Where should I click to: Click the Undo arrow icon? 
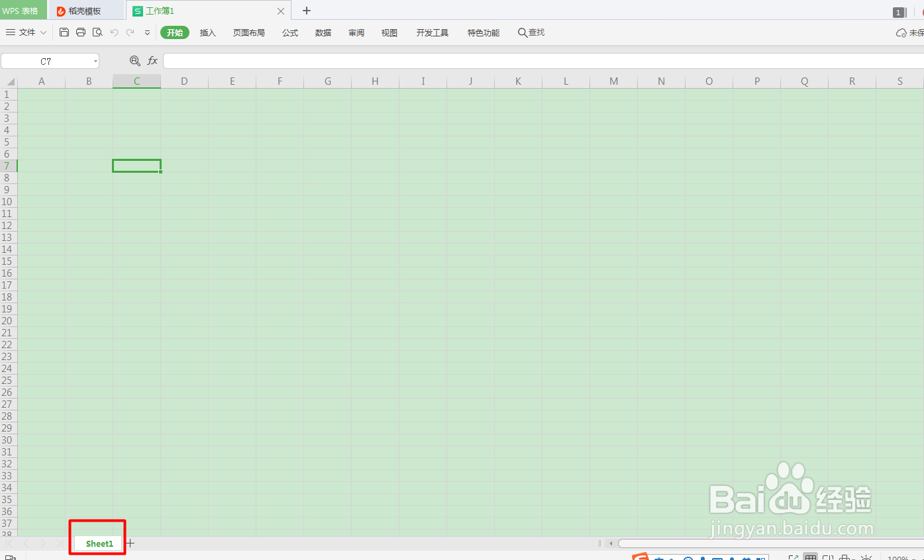[x=114, y=32]
